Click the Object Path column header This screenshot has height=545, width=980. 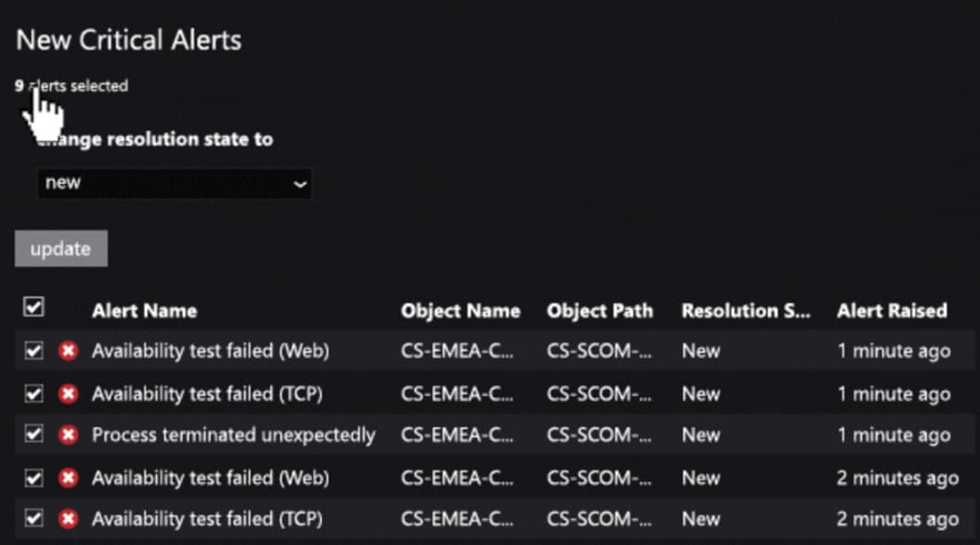[600, 311]
